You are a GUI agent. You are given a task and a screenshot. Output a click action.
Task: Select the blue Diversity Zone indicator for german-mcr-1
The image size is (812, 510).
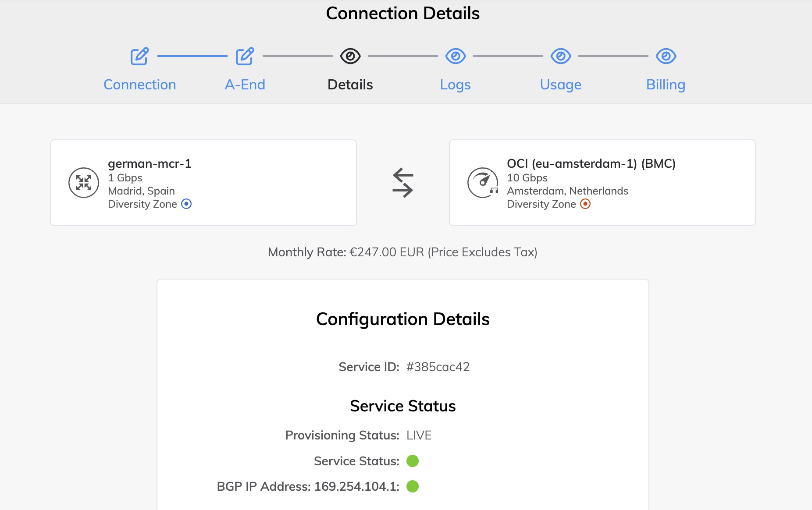[187, 203]
